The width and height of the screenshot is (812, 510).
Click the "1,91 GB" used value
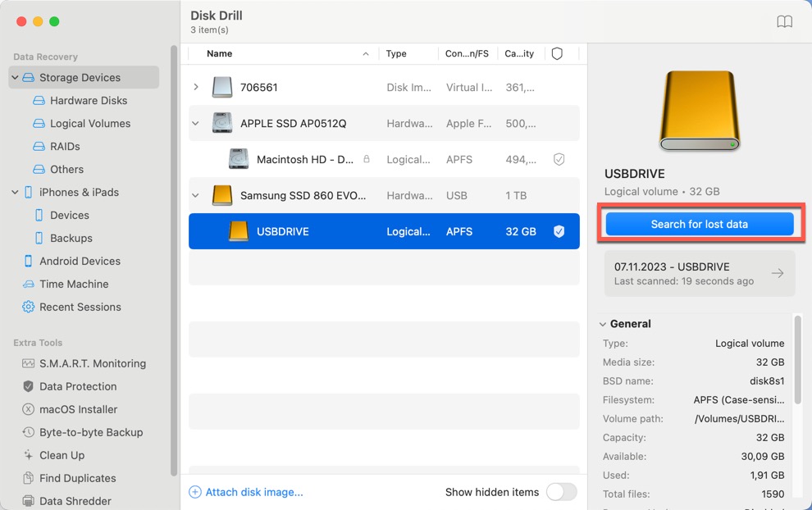click(767, 476)
